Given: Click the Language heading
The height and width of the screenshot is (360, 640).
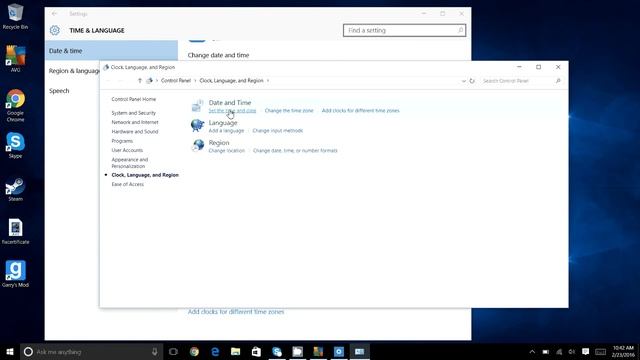Looking at the screenshot, I should point(223,122).
